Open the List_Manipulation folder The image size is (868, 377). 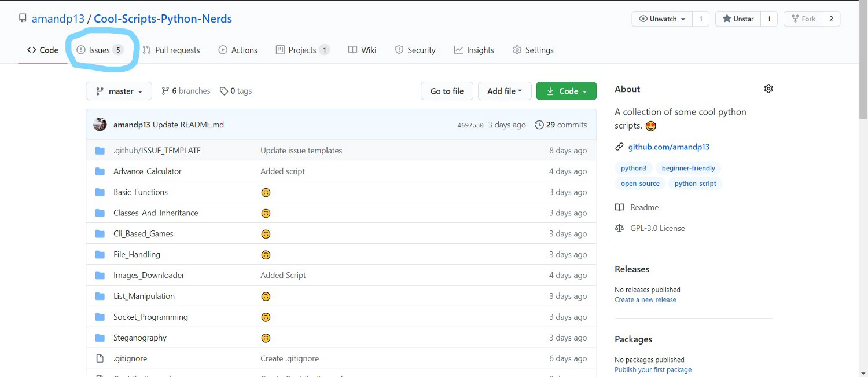coord(144,296)
